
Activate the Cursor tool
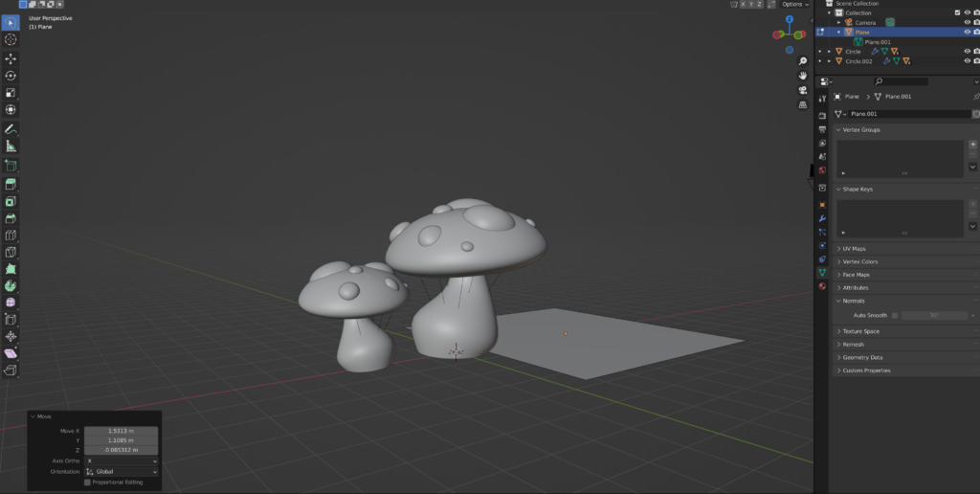click(11, 39)
